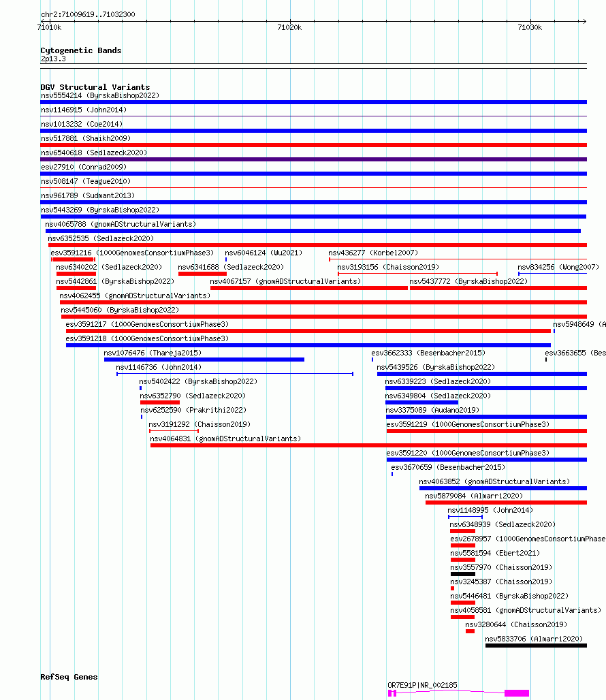This screenshot has height=700, width=606.
Task: Select nsv6348939 (Sedlazeck2020) label
Action: (x=503, y=524)
